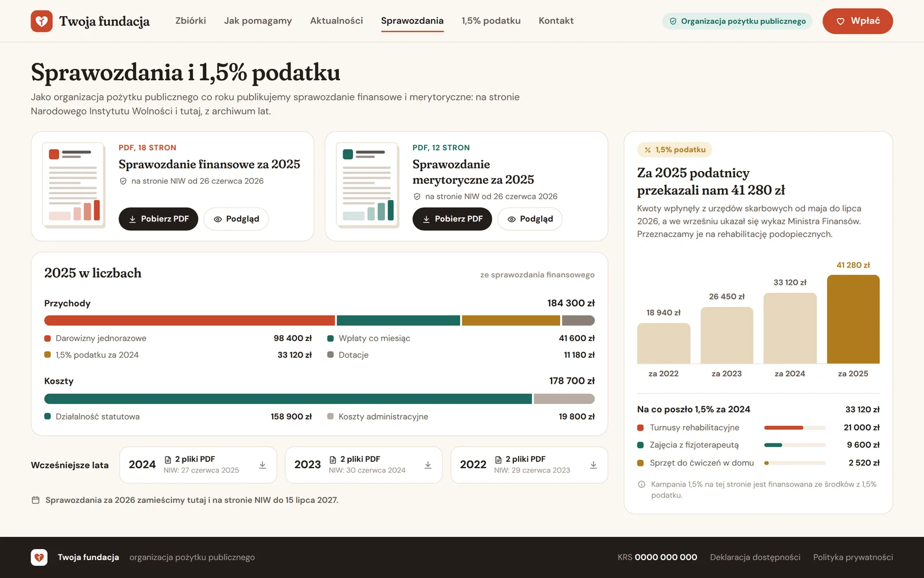Click the financial report document thumbnail
924x578 pixels.
pyautogui.click(x=73, y=184)
